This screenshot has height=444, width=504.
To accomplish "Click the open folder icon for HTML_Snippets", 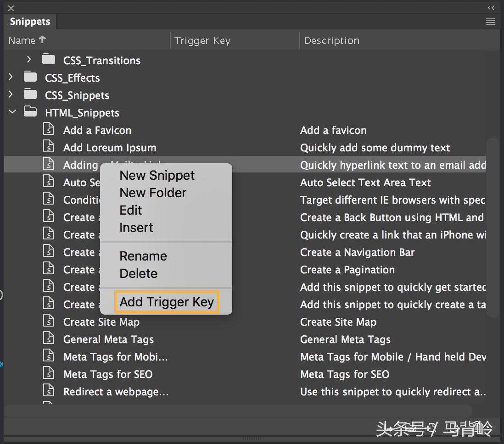I will pyautogui.click(x=30, y=111).
